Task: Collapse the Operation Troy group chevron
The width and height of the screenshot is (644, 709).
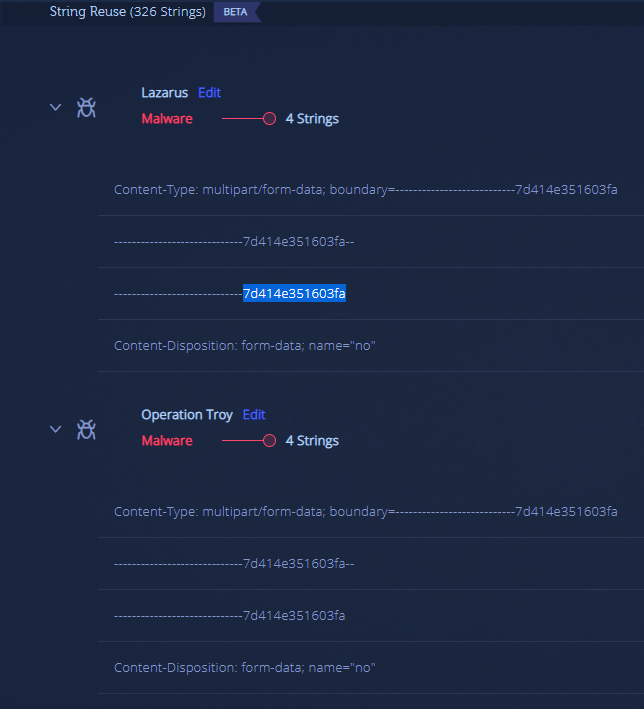Action: click(56, 430)
